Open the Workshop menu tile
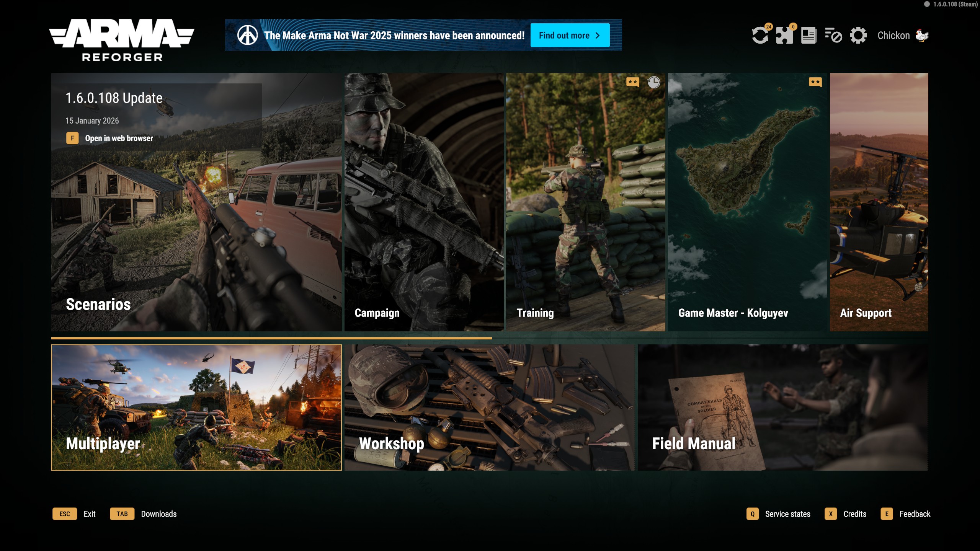This screenshot has width=980, height=551. [489, 408]
